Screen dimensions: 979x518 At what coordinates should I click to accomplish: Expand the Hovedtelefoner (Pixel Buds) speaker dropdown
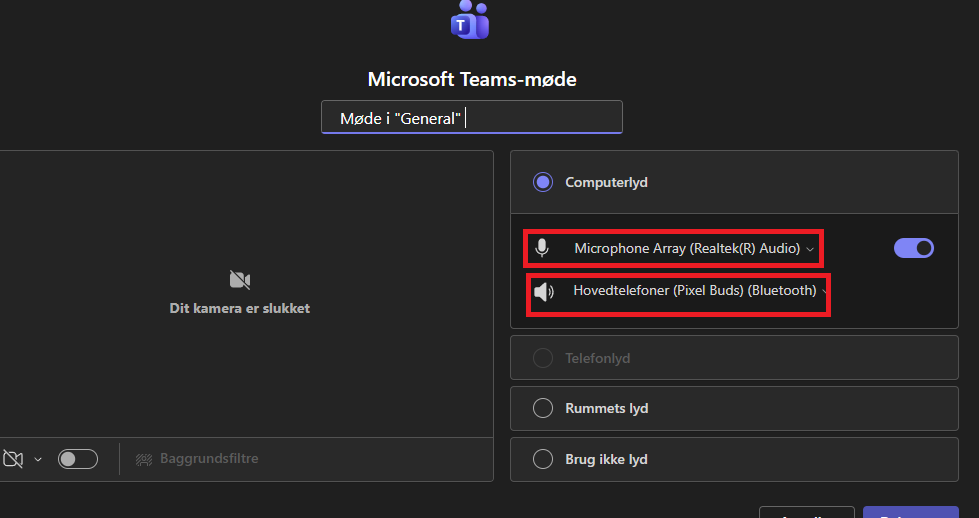pos(699,291)
